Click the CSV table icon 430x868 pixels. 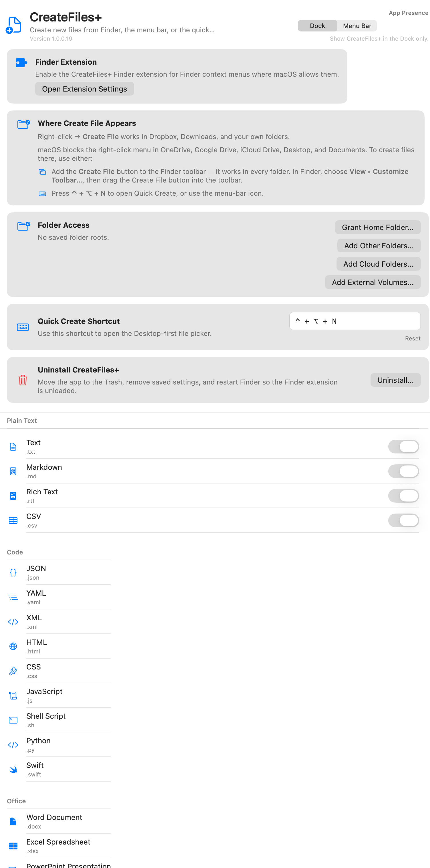[13, 520]
